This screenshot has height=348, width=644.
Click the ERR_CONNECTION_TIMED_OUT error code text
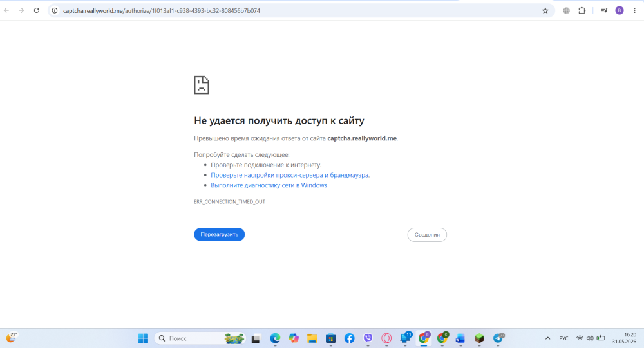click(230, 202)
